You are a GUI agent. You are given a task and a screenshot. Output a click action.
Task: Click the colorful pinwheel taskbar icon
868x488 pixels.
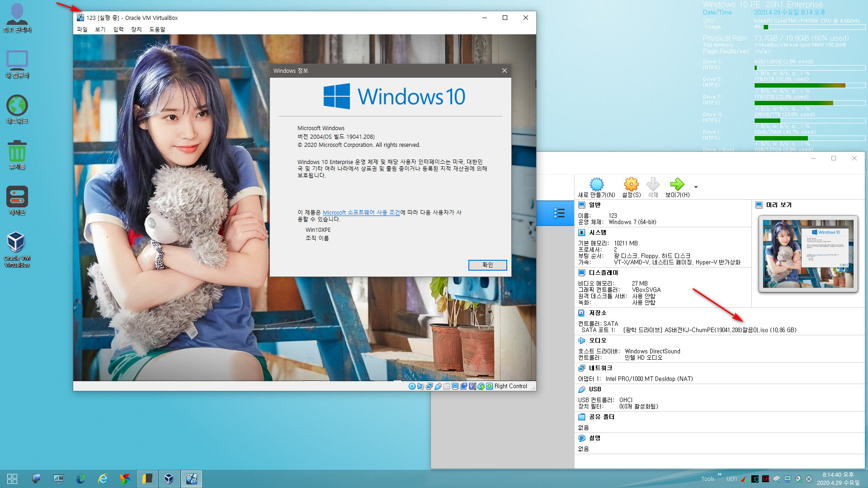tap(125, 479)
